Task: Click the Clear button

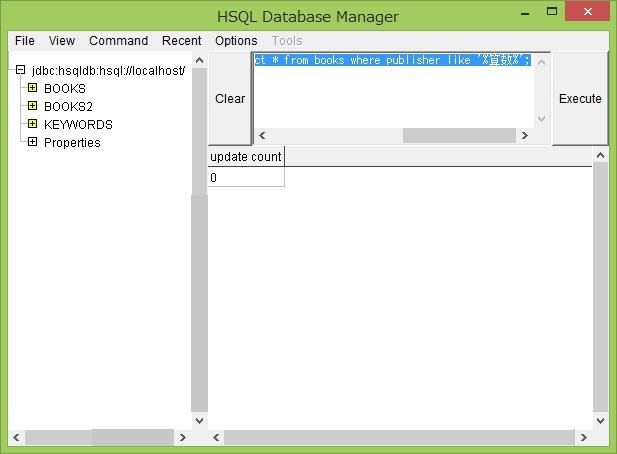Action: 230,98
